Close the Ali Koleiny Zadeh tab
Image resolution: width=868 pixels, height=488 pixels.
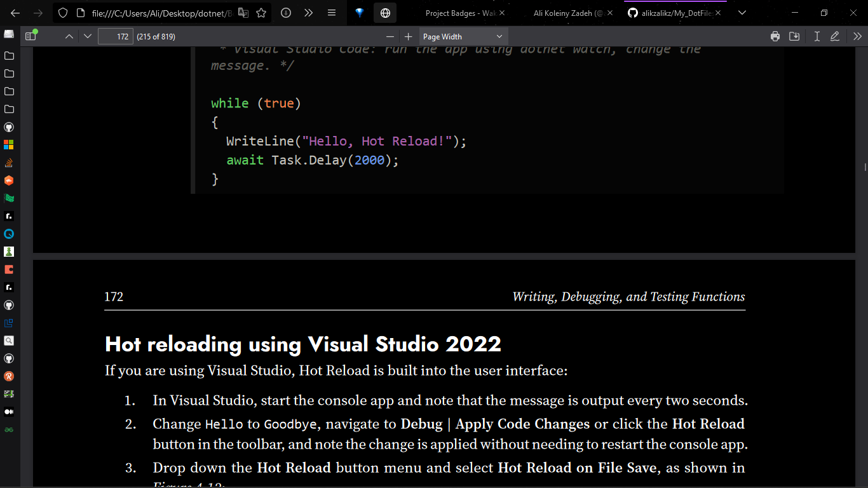tap(609, 13)
